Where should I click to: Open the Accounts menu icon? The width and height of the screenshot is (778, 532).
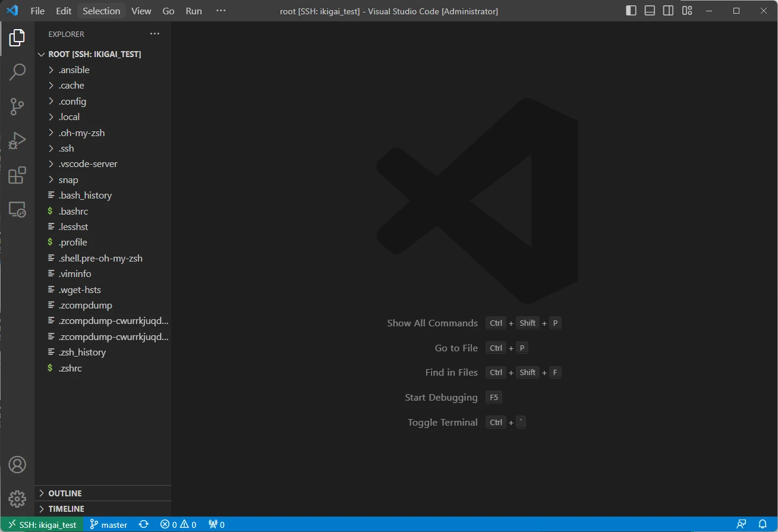(17, 464)
